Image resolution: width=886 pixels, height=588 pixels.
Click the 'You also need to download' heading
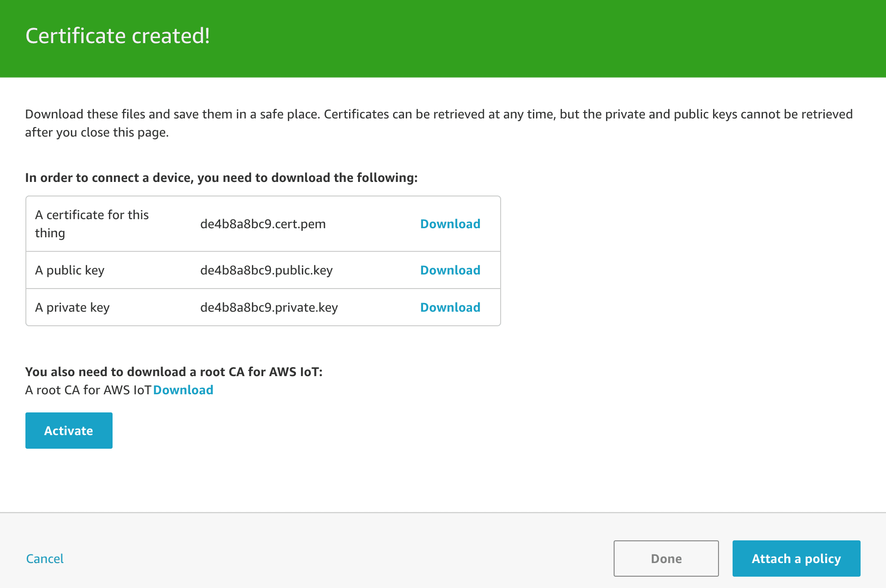coord(174,372)
